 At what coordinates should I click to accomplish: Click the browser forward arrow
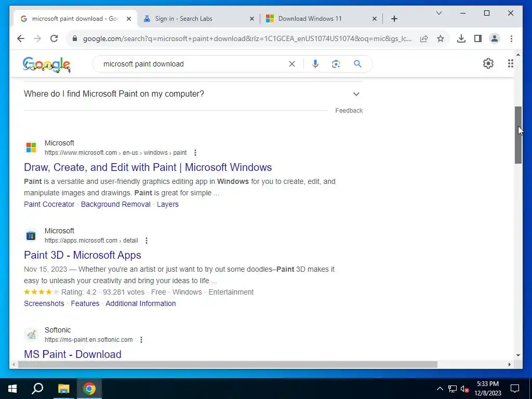click(37, 38)
